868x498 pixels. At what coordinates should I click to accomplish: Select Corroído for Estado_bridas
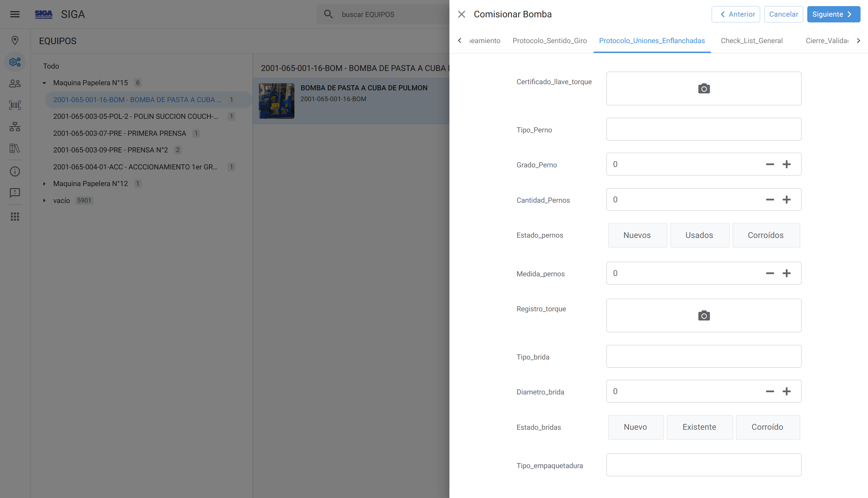(x=767, y=427)
